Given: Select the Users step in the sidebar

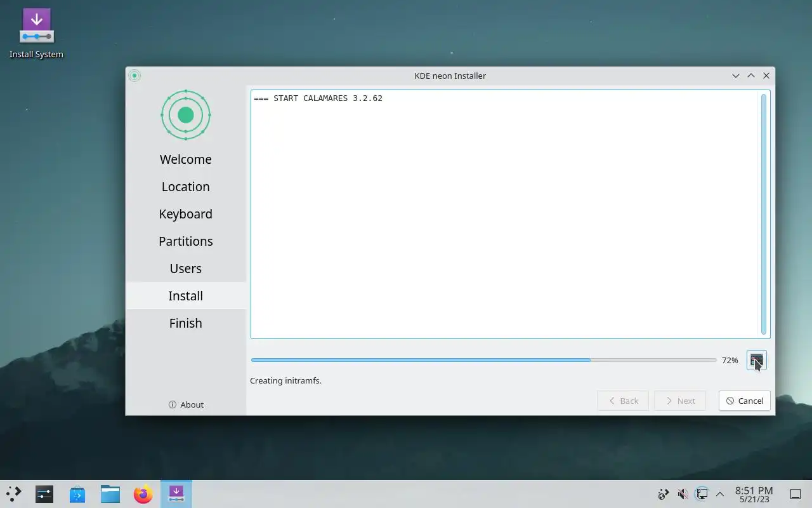Looking at the screenshot, I should (186, 269).
